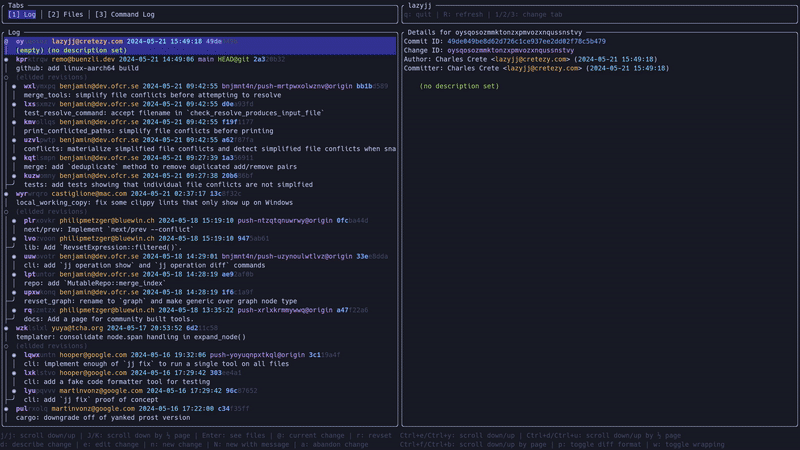Open the Command Log tab
Viewport: 800px width, 450px height.
pos(127,15)
